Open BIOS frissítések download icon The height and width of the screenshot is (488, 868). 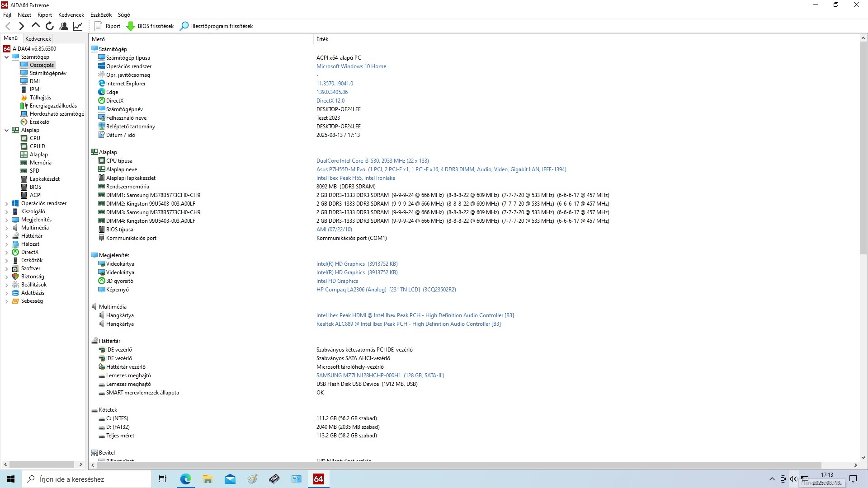pyautogui.click(x=131, y=26)
